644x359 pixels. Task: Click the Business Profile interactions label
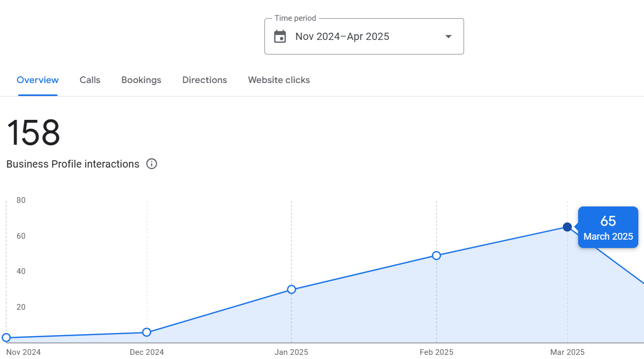[73, 164]
